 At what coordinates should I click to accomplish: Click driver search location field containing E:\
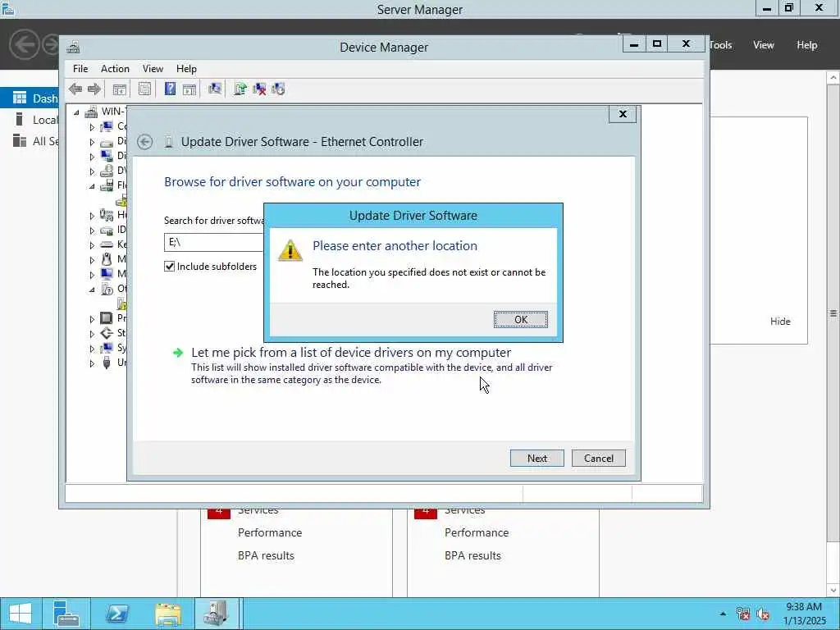(214, 242)
